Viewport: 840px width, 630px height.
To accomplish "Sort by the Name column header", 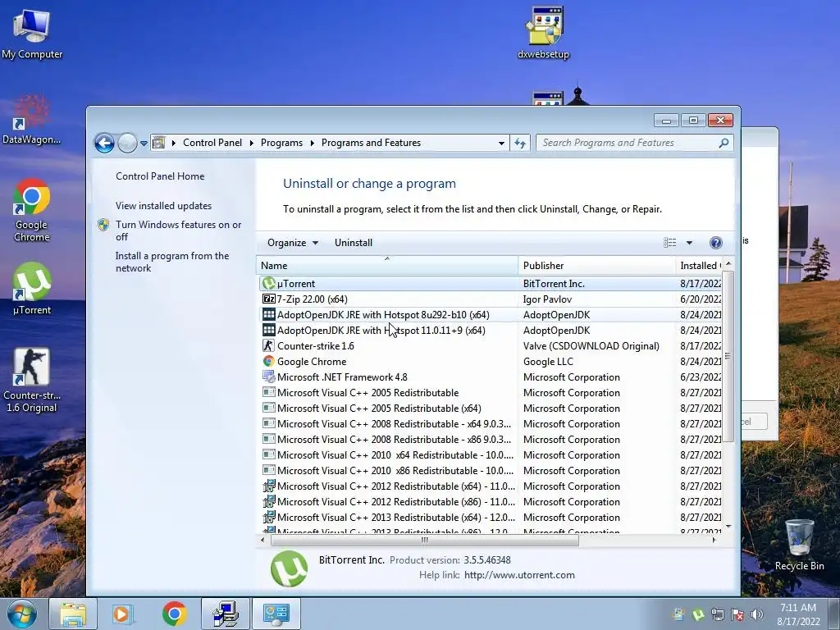I will 387,265.
